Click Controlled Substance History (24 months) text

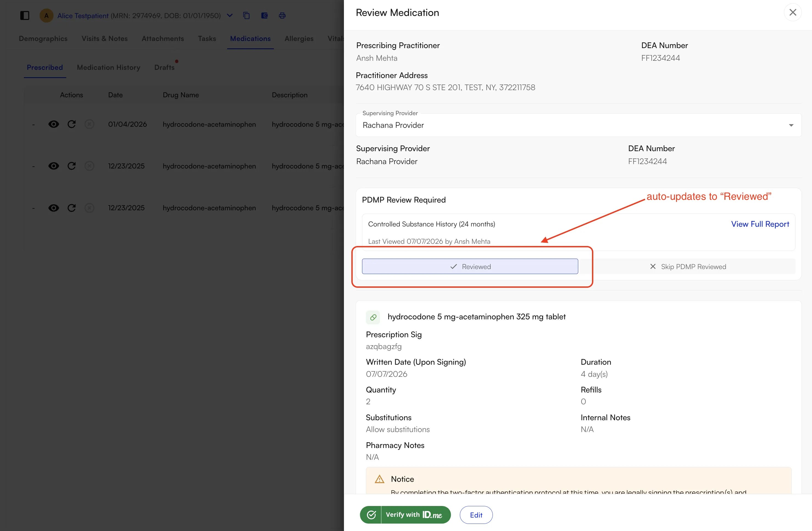[432, 224]
